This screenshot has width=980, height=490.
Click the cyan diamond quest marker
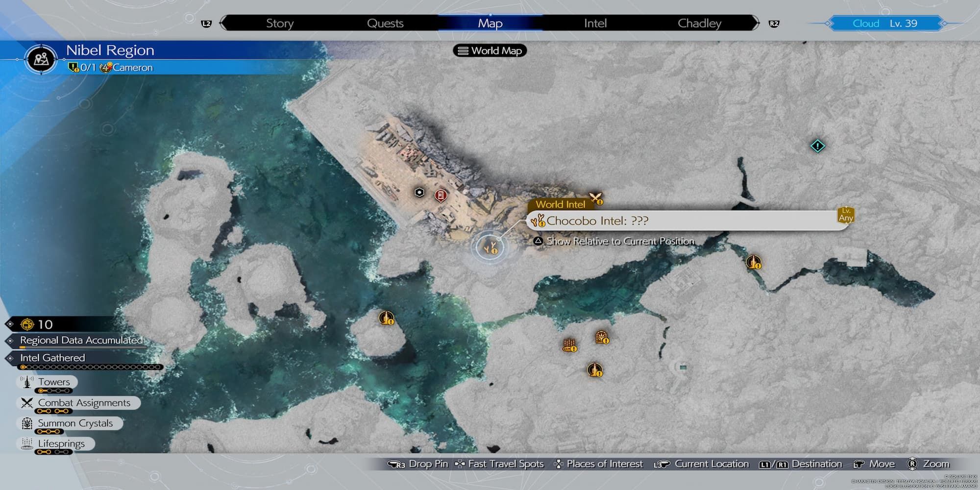(817, 146)
